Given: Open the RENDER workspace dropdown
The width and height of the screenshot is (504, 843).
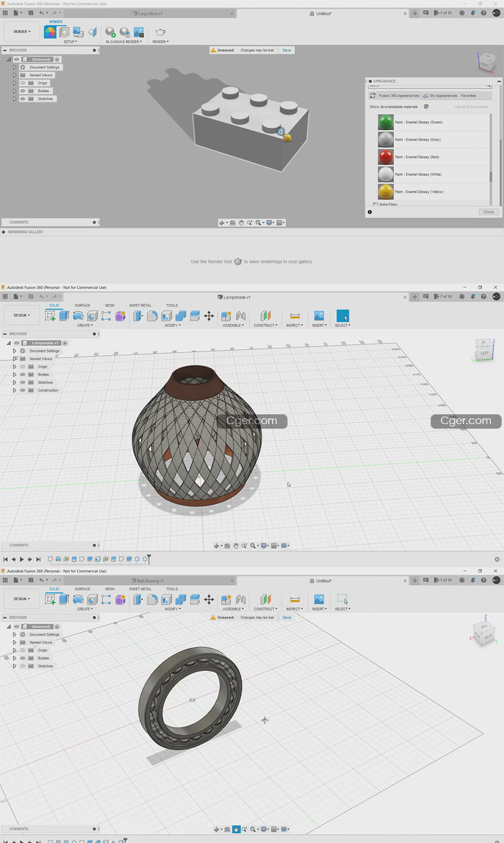Looking at the screenshot, I should 22,32.
